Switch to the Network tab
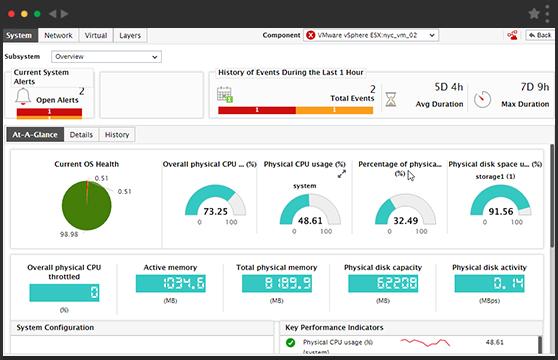558x360 pixels. click(58, 35)
